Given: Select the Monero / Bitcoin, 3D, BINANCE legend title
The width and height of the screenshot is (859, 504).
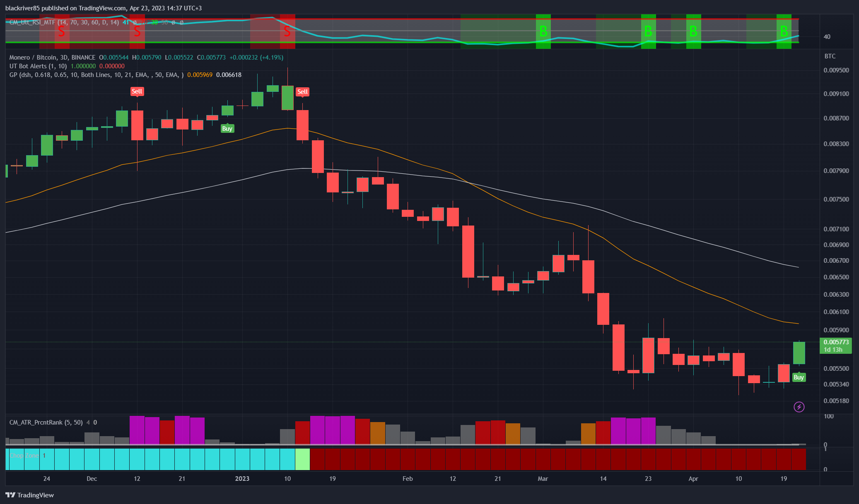Looking at the screenshot, I should (52, 58).
